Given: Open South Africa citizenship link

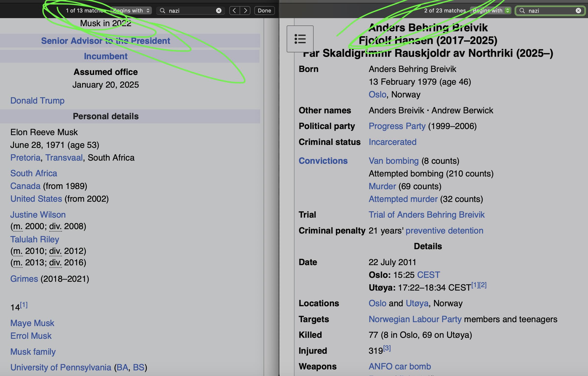Looking at the screenshot, I should [x=34, y=173].
